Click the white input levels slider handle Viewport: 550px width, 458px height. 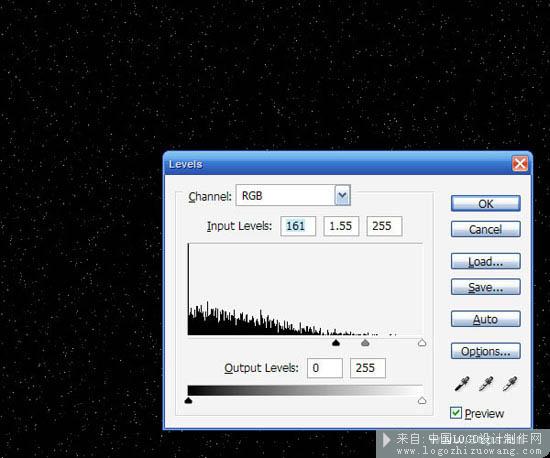click(x=422, y=343)
